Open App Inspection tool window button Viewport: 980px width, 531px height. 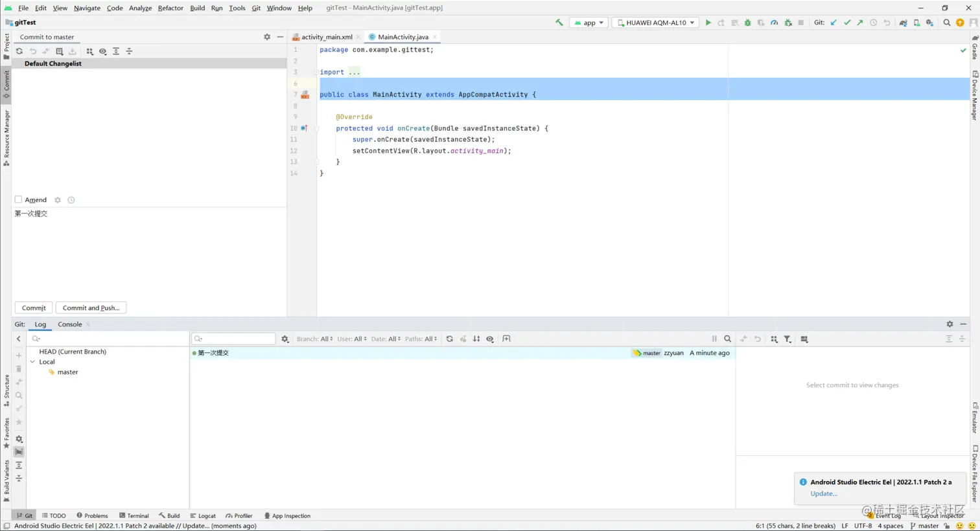(287, 516)
